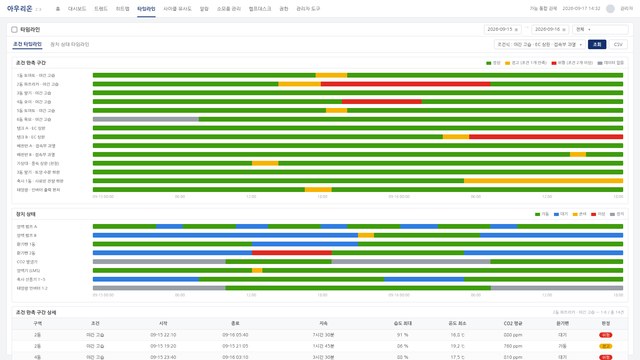
Task: Click the yellow badge in 09-15 19:20 row
Action: tap(606, 346)
